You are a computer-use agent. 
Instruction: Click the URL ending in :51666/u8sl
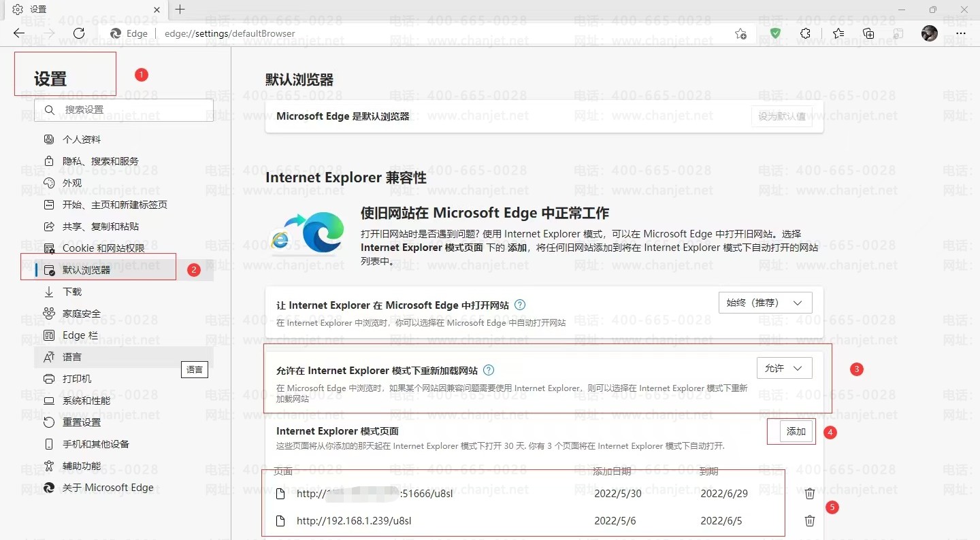(x=375, y=494)
